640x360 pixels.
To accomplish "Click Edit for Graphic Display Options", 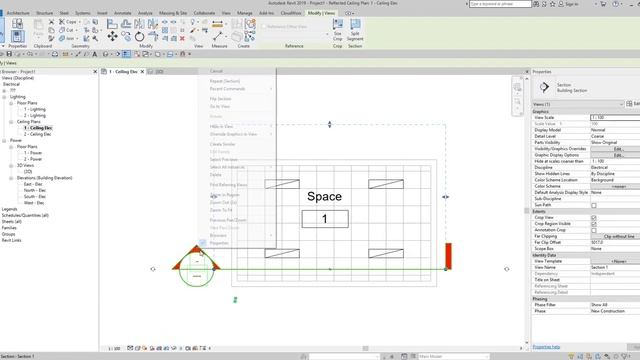I will pos(615,155).
